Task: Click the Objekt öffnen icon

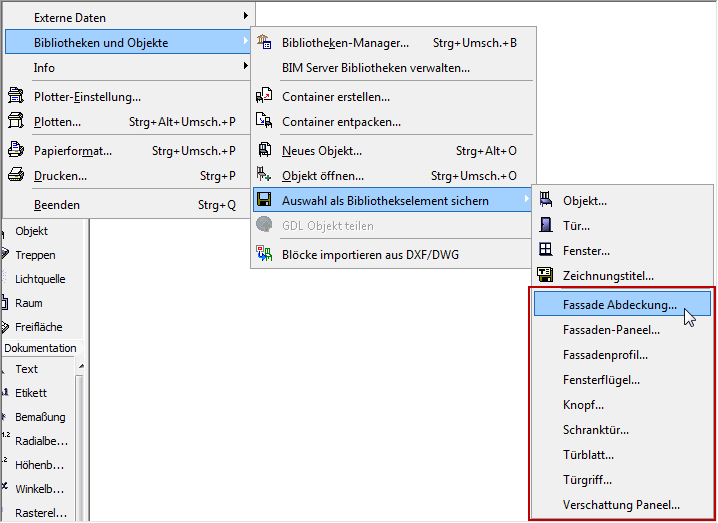Action: tap(265, 176)
